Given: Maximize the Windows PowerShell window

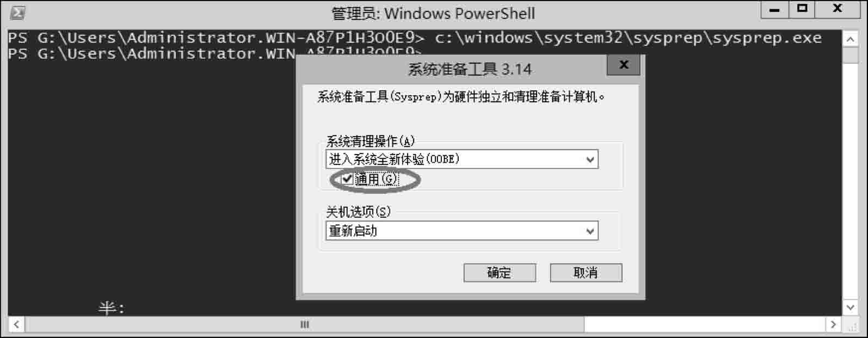Looking at the screenshot, I should 802,9.
